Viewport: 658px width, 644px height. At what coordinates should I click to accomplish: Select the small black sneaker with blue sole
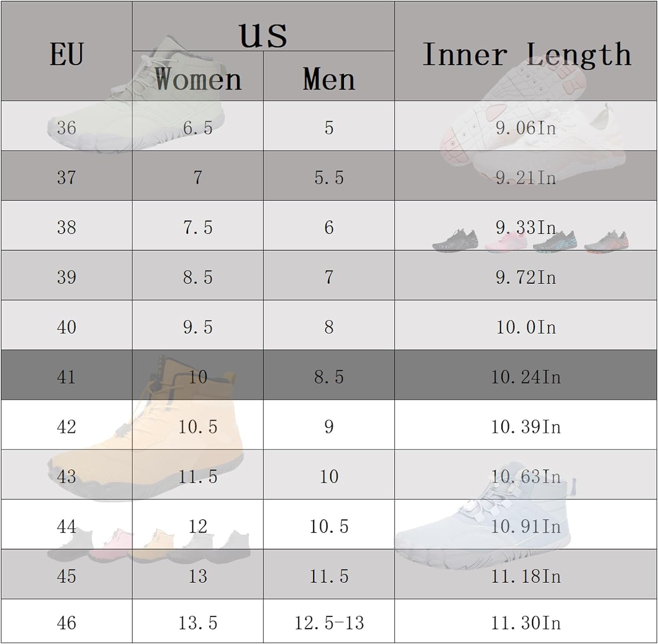tap(555, 241)
